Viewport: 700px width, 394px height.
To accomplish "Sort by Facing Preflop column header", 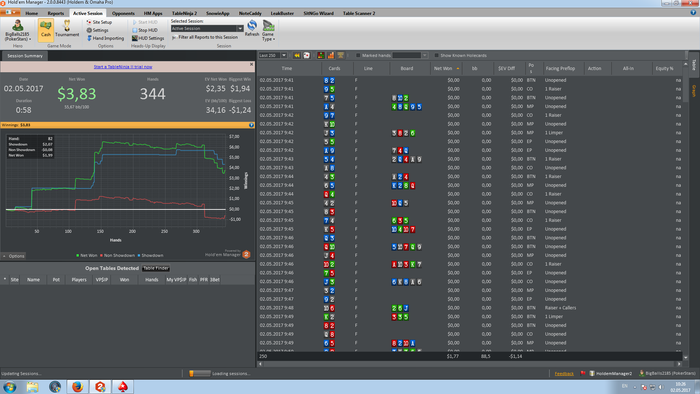I will (x=560, y=68).
